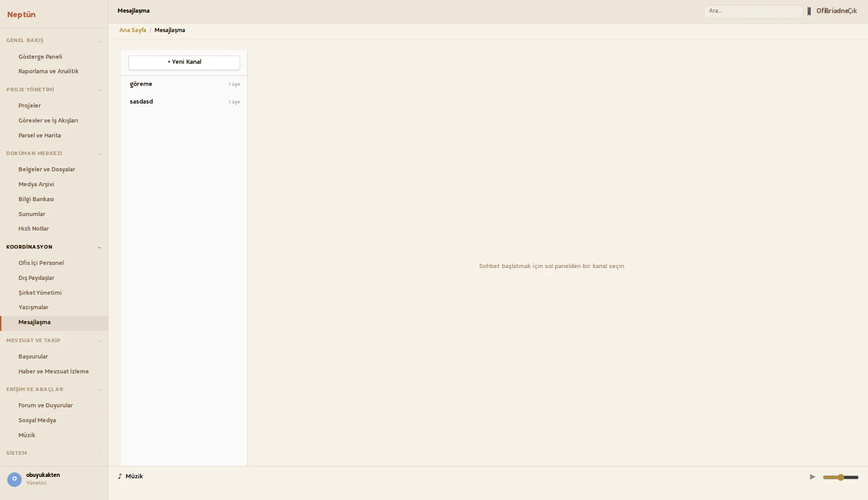Open Ofis İçi Personel

54,263
